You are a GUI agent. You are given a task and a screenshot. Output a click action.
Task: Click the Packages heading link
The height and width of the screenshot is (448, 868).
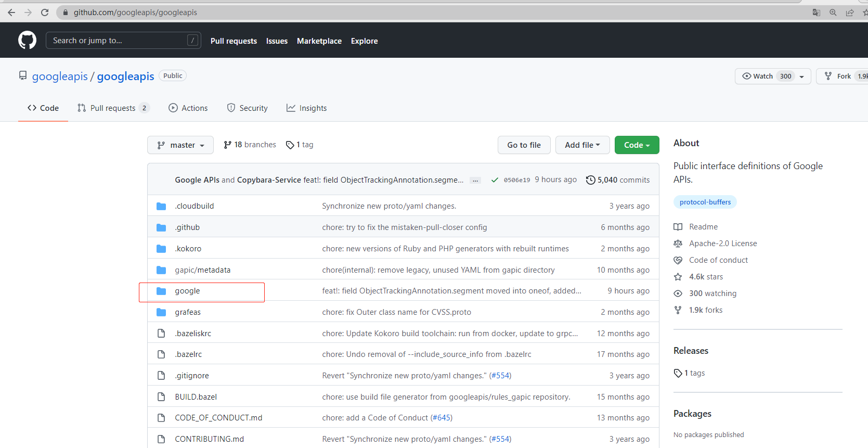(692, 414)
